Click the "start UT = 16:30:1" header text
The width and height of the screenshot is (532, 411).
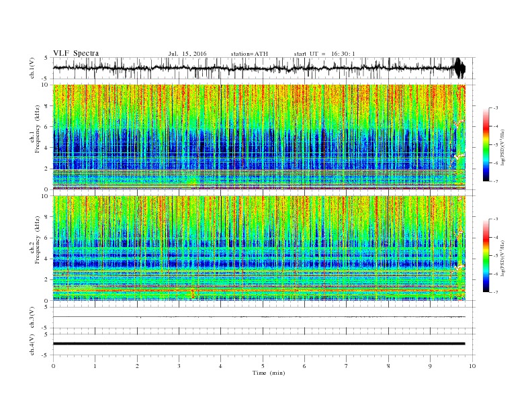coord(324,54)
